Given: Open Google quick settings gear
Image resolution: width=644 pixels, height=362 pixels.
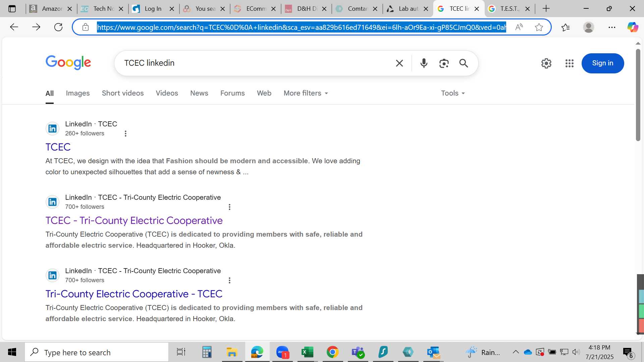Looking at the screenshot, I should click(x=546, y=63).
